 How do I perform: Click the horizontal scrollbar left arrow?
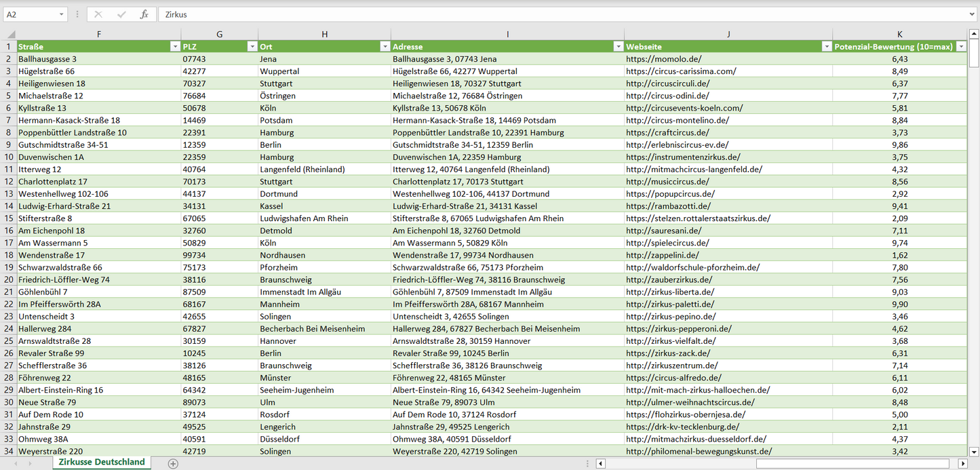(x=600, y=463)
